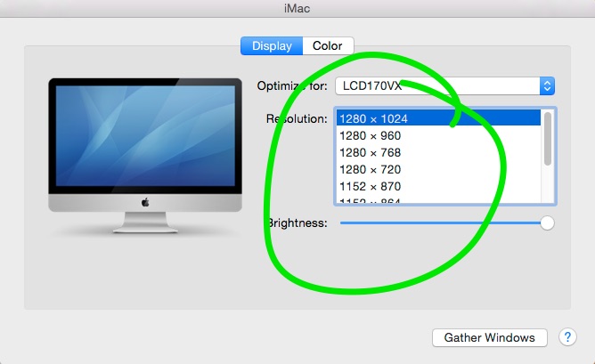Click the middle of the Brightness slider track

point(440,223)
